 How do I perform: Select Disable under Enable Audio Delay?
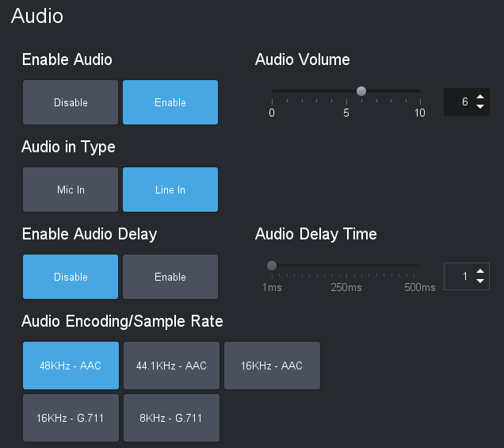[x=71, y=277]
